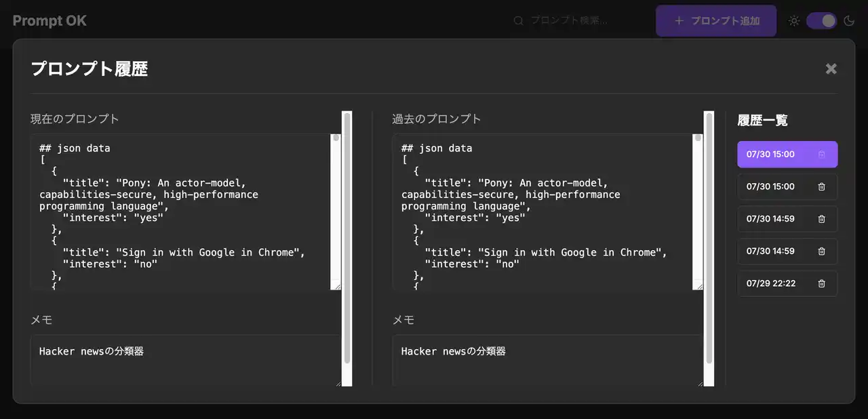
Task: Click trash icon on highlighted 07/30 15:00 entry
Action: [821, 155]
